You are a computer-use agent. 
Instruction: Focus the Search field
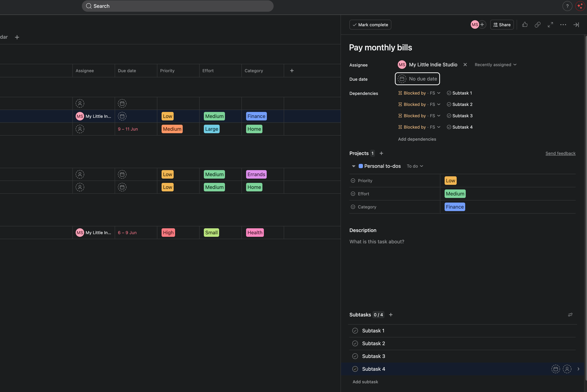(x=177, y=6)
